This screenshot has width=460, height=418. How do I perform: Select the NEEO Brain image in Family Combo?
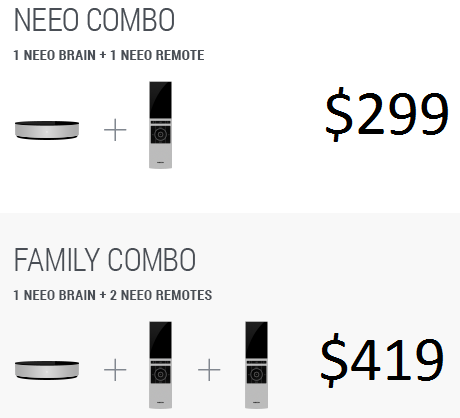pos(47,370)
